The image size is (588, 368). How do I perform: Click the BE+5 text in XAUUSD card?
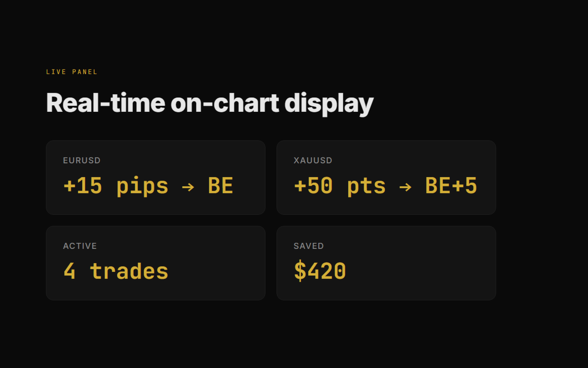tap(451, 186)
